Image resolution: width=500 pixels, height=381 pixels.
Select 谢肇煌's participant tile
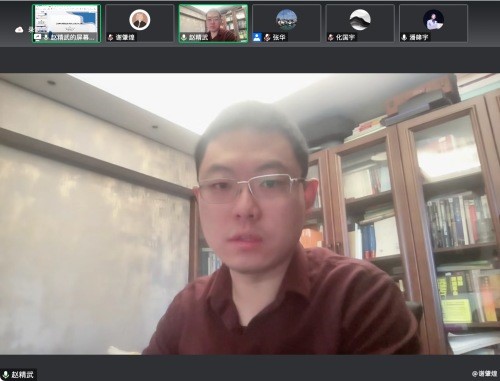[x=140, y=23]
